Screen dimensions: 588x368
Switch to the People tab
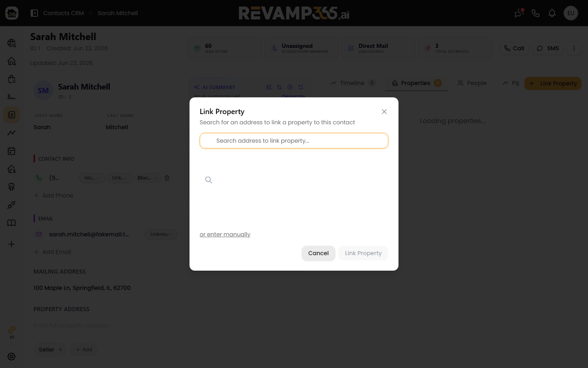(472, 83)
